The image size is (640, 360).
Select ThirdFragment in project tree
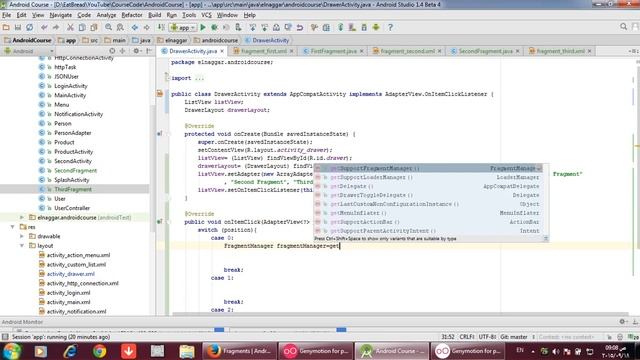pyautogui.click(x=73, y=189)
